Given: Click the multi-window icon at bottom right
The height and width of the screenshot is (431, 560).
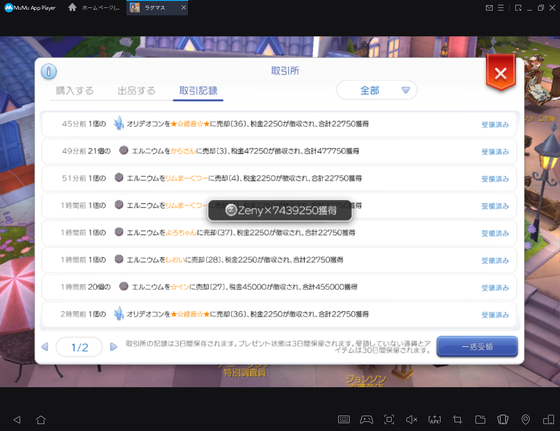Looking at the screenshot, I should click(x=548, y=420).
